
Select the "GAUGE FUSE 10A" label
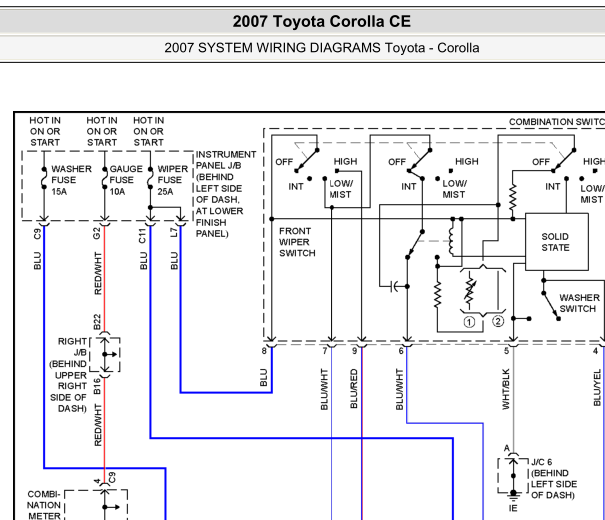(126, 180)
